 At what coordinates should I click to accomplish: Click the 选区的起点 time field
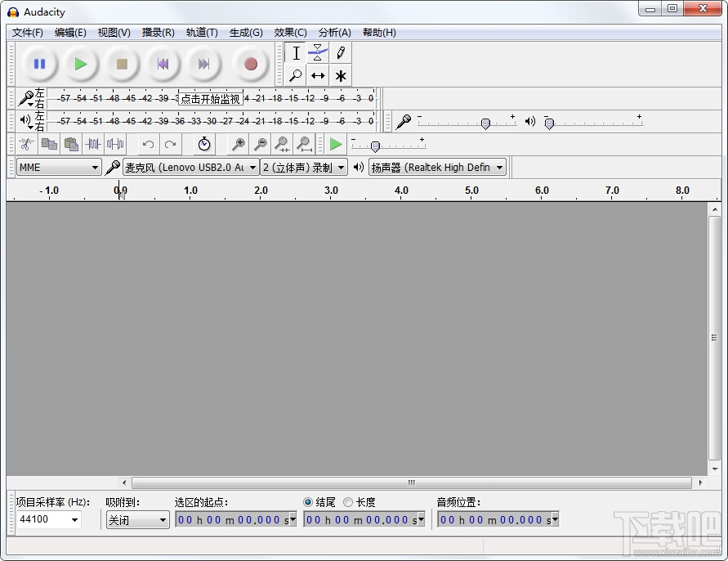point(236,519)
